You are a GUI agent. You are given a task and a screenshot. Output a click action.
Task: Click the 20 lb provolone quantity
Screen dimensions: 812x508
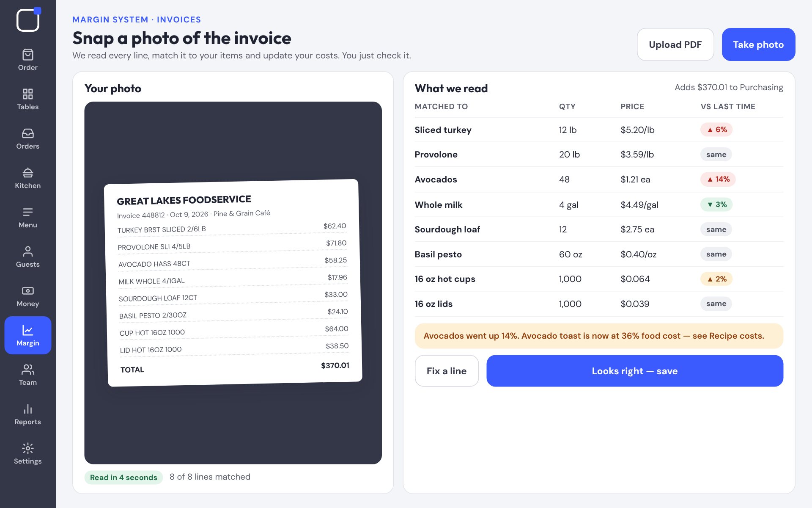(x=569, y=155)
